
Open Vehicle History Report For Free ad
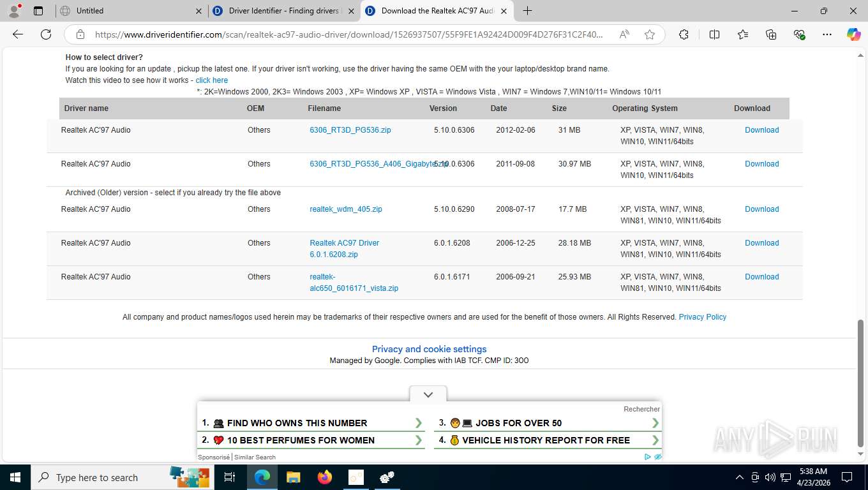pyautogui.click(x=548, y=440)
